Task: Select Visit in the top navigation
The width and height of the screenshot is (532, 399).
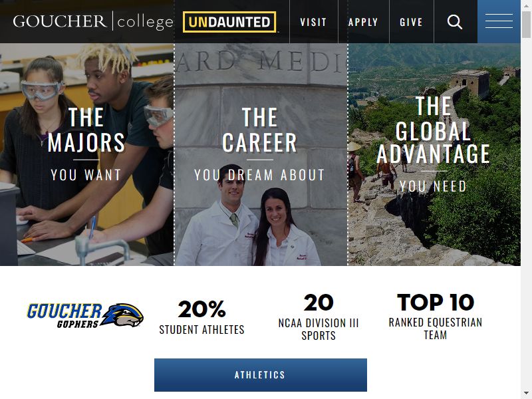Action: (313, 23)
